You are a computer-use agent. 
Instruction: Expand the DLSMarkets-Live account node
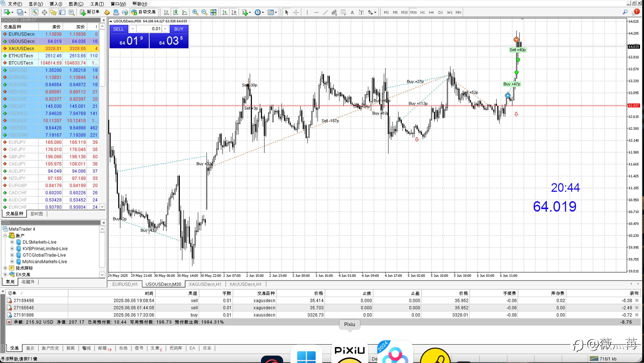[12, 242]
